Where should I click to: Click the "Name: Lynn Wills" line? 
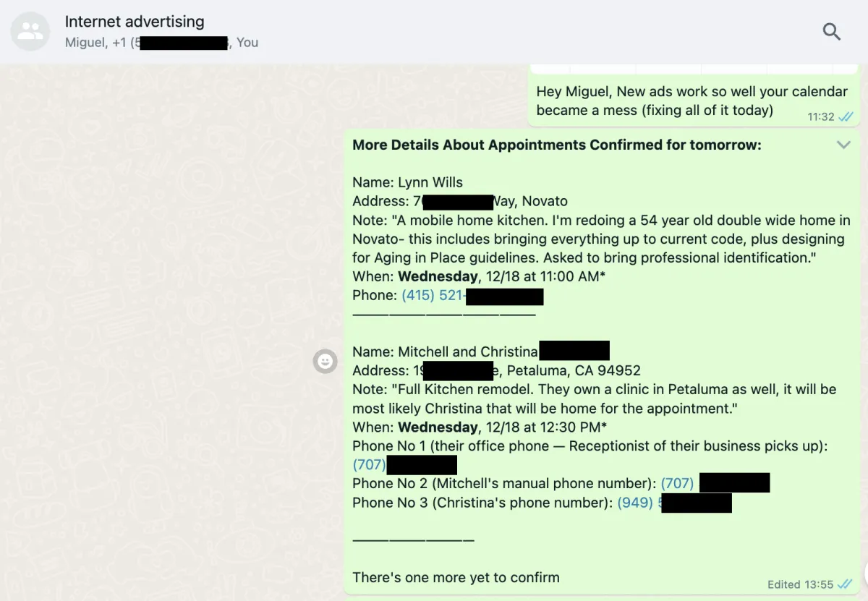[x=407, y=182]
